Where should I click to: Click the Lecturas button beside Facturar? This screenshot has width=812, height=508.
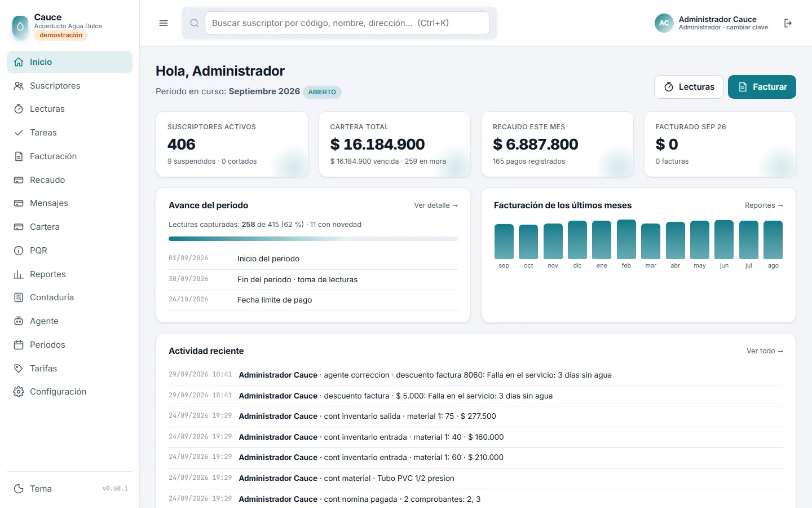(689, 87)
